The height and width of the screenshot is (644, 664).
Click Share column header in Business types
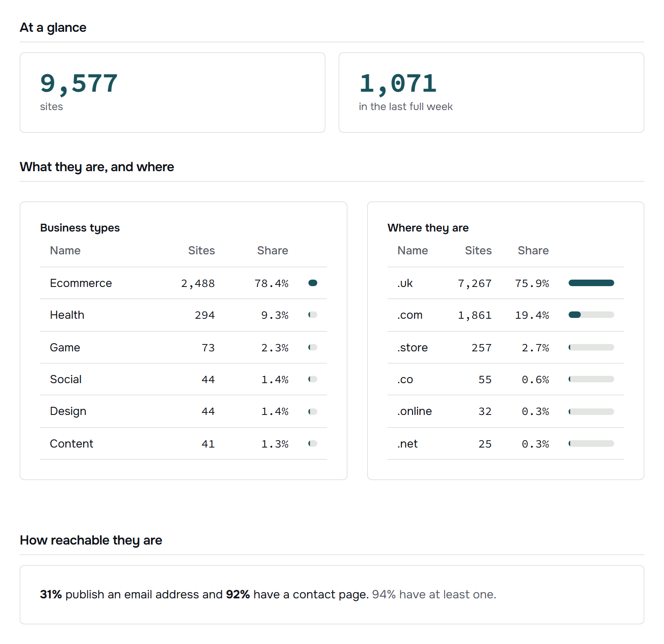(272, 250)
